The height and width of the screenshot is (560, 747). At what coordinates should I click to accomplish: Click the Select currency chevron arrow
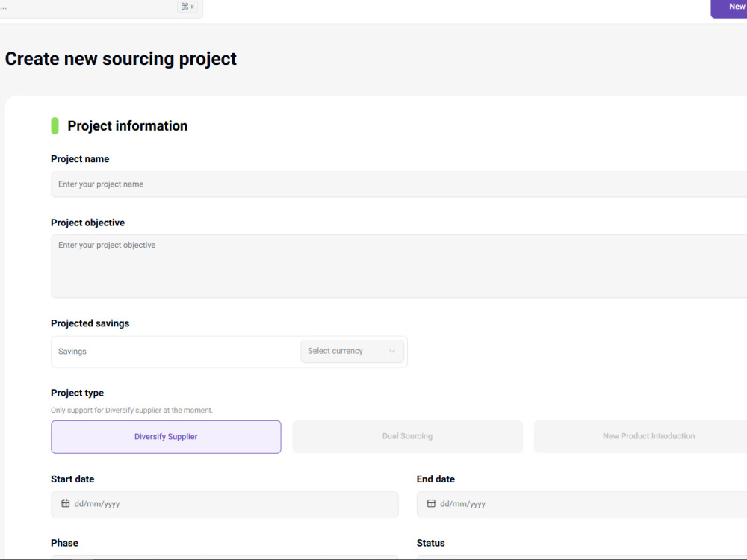(392, 352)
